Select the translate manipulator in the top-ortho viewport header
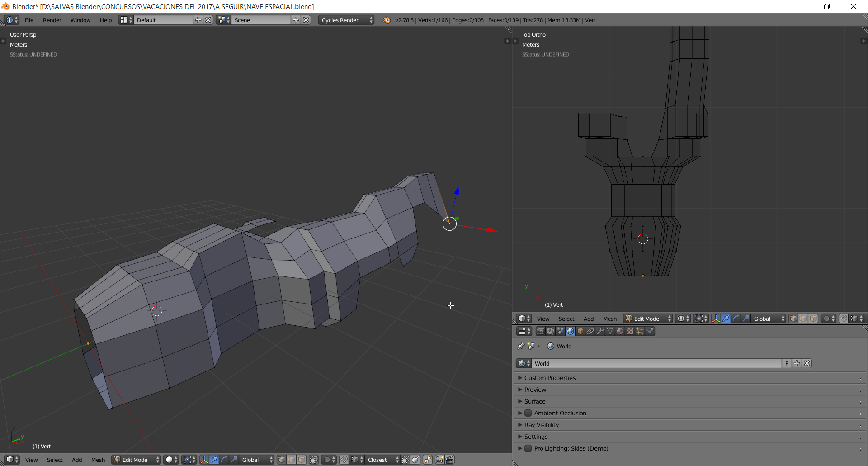Screen dimensions: 868x466 pyautogui.click(x=726, y=319)
